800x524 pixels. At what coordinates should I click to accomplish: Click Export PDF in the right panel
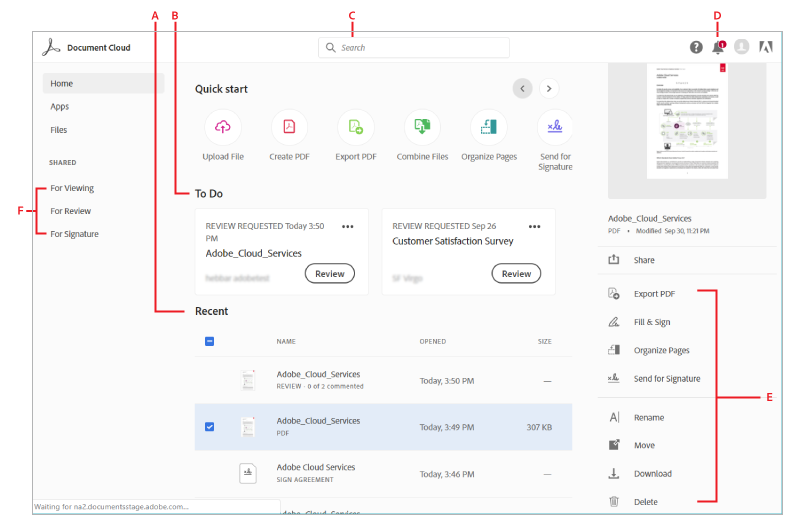[654, 294]
